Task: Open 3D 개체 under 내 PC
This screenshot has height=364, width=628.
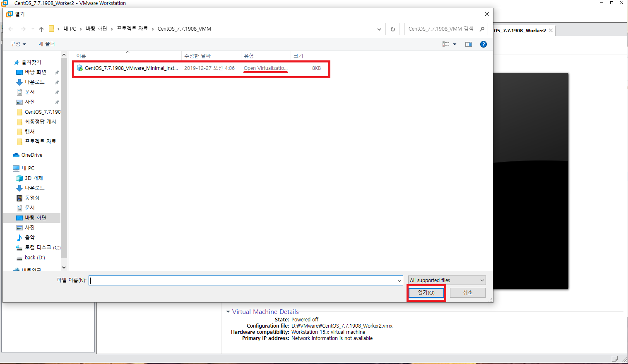Action: tap(34, 178)
